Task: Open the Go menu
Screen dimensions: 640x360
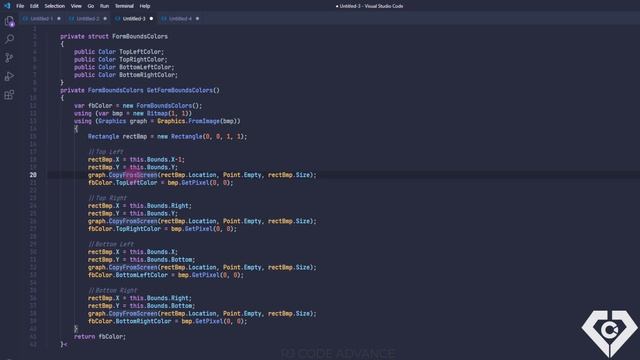Action: pyautogui.click(x=91, y=6)
